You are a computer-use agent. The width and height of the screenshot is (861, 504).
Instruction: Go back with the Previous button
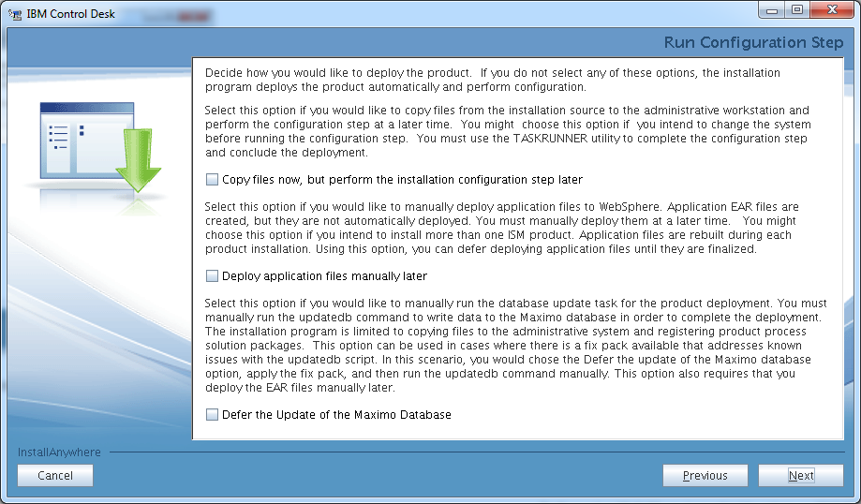(x=705, y=476)
